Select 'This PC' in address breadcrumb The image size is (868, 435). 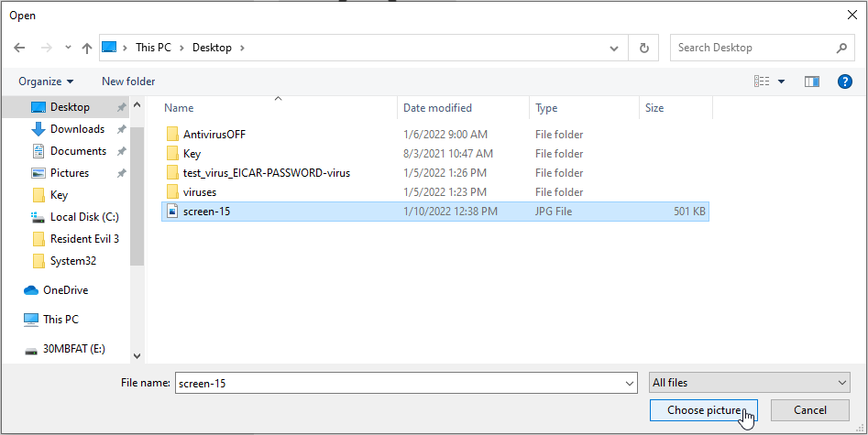pyautogui.click(x=153, y=48)
